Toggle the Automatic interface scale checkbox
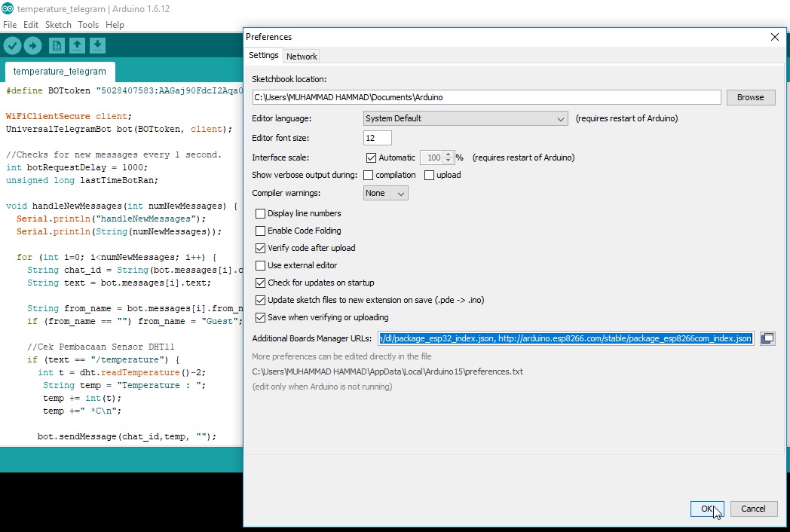Screen dimensions: 790x532 [x=372, y=157]
